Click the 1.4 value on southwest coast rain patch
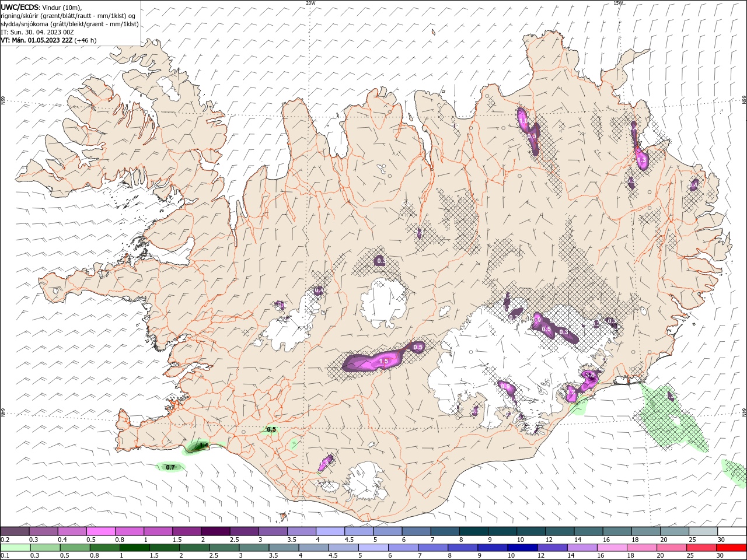Image resolution: width=747 pixels, height=560 pixels. pos(204,446)
